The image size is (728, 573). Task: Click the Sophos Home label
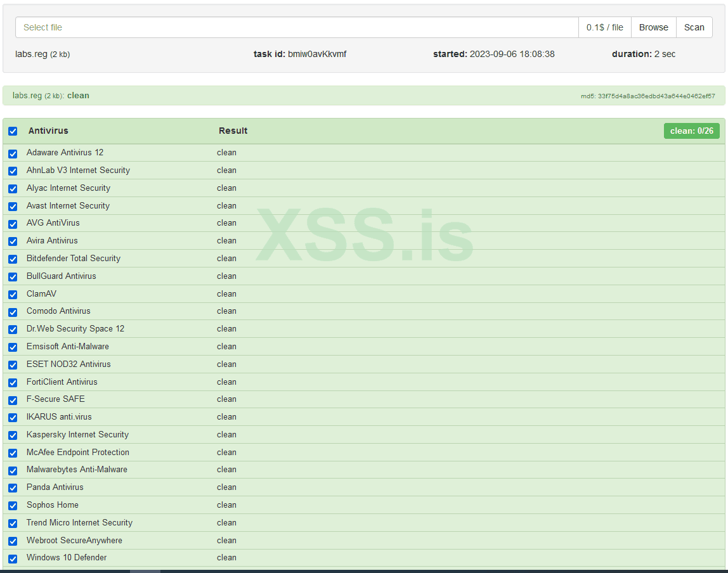tap(53, 505)
